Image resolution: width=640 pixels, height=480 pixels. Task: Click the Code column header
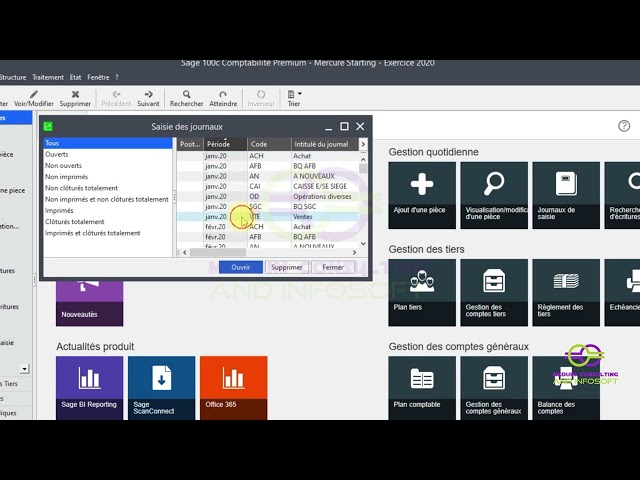[269, 144]
